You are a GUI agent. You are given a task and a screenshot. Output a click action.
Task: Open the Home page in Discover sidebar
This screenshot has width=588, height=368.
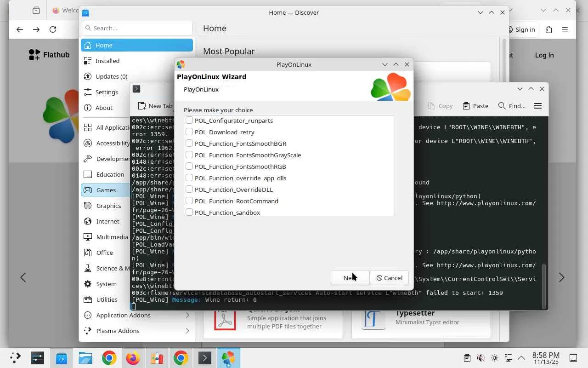click(137, 45)
